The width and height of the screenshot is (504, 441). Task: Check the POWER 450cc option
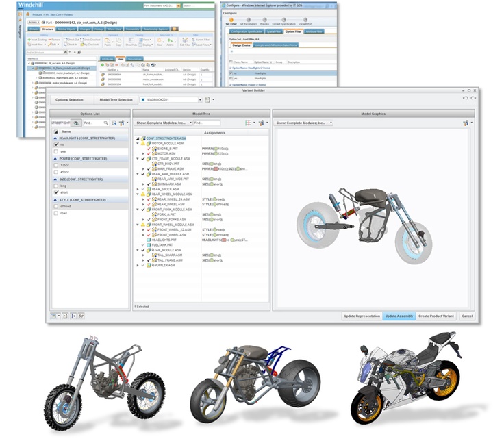tap(56, 172)
